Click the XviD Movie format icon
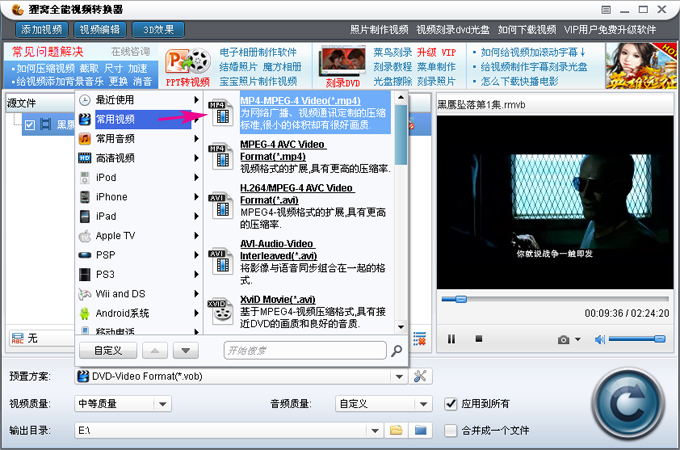Viewport: 680px width, 450px height. tap(222, 312)
